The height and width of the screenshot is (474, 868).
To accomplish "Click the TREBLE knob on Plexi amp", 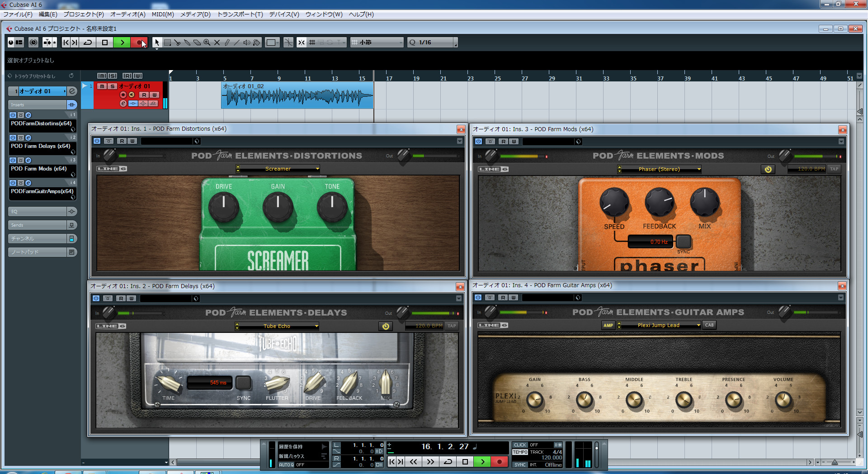I will (x=684, y=400).
